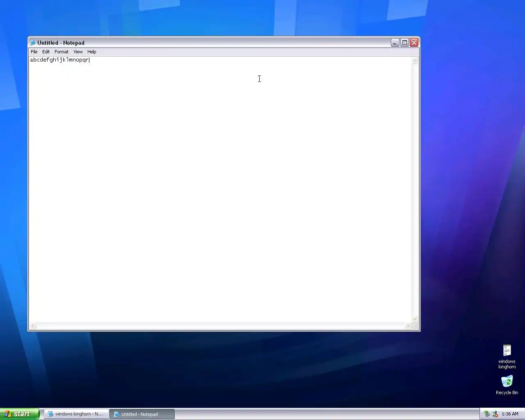
Task: Select the Recycle Bin desktop icon
Action: 507,385
